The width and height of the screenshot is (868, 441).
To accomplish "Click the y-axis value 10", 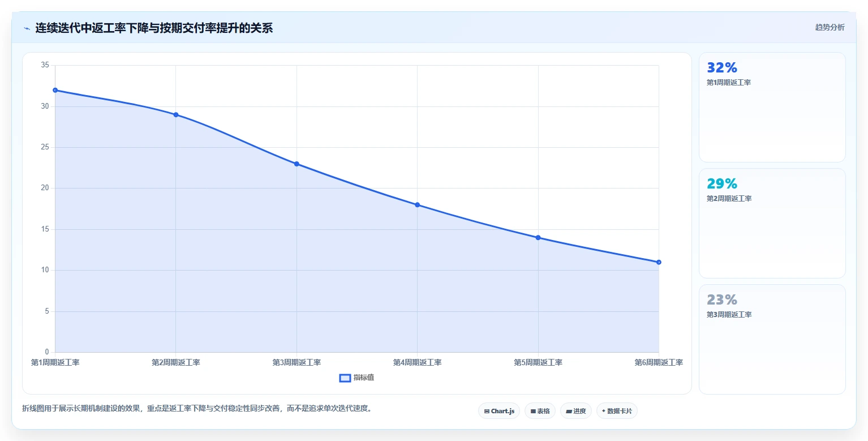I will [45, 270].
